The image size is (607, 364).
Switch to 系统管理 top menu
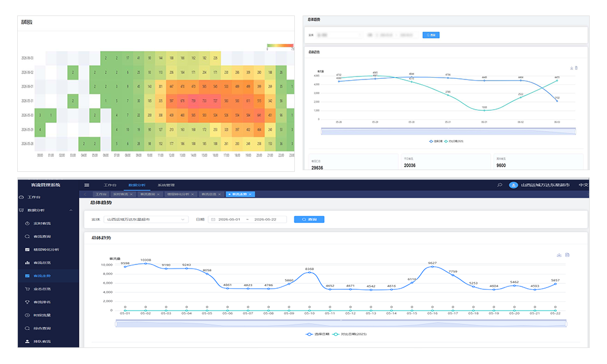click(166, 186)
